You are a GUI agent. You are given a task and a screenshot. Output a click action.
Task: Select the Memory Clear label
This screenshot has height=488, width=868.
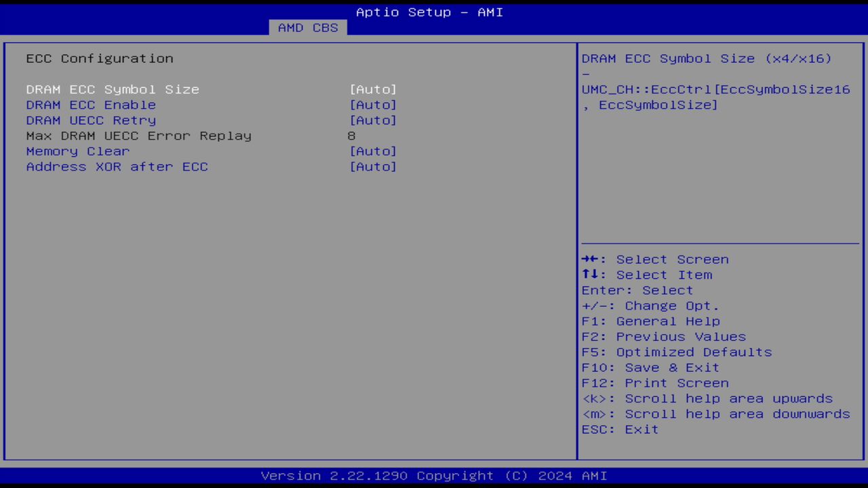tap(78, 151)
